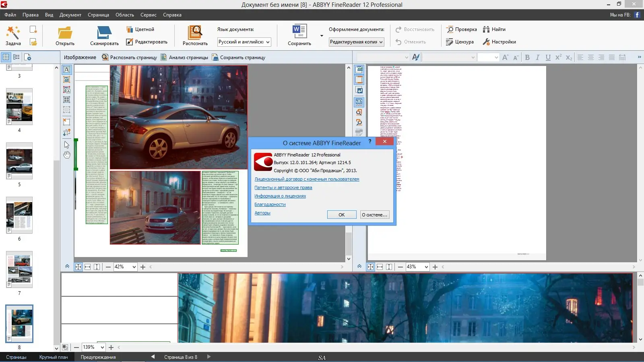
Task: Open the image pane 42% zoom dropdown
Action: [x=134, y=267]
